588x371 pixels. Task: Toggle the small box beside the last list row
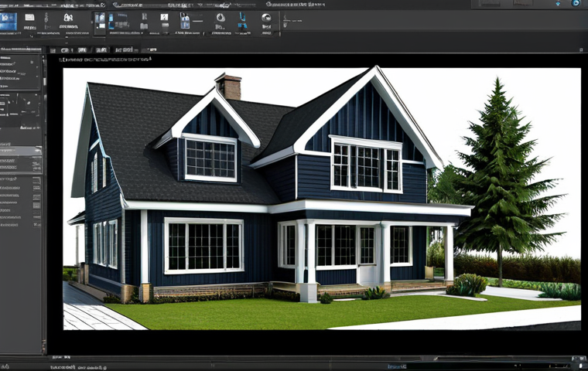coord(37,225)
